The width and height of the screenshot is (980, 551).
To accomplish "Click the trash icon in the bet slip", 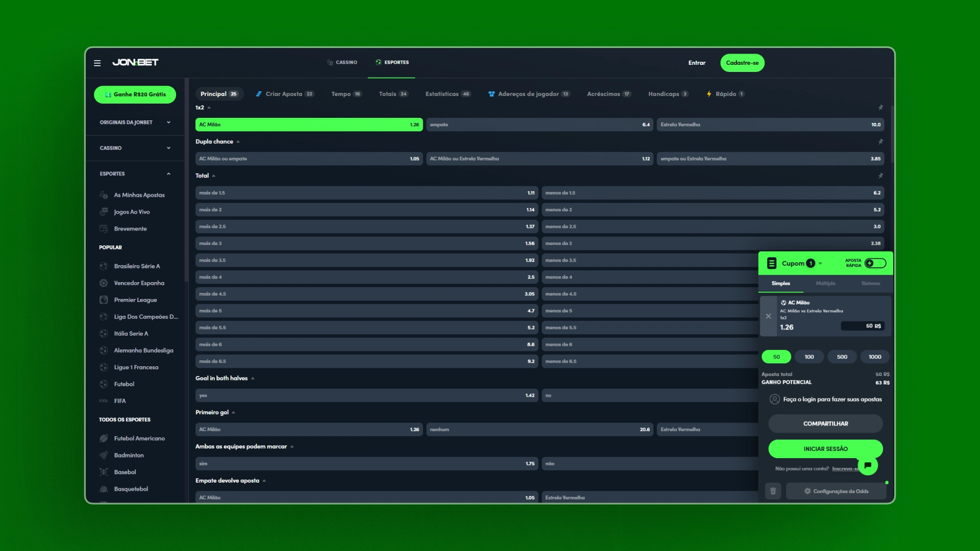I will tap(773, 491).
